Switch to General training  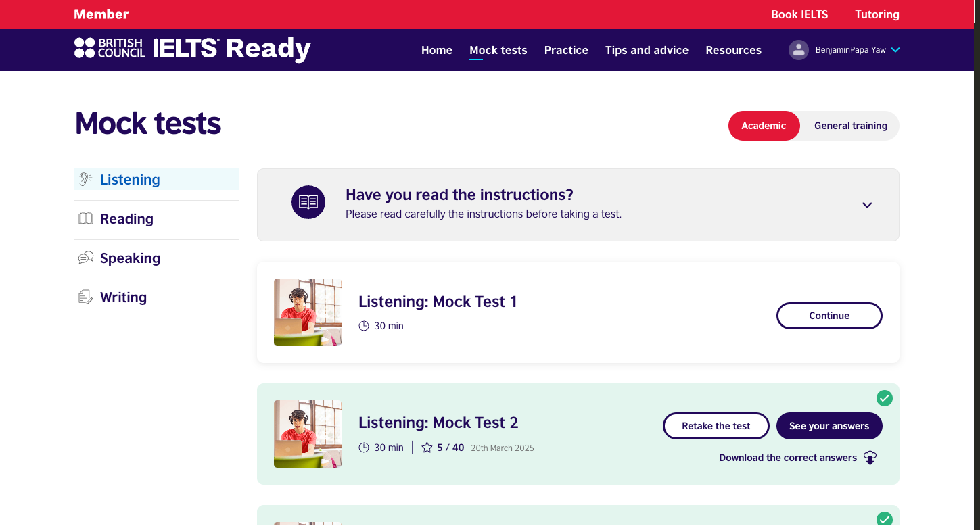point(850,126)
